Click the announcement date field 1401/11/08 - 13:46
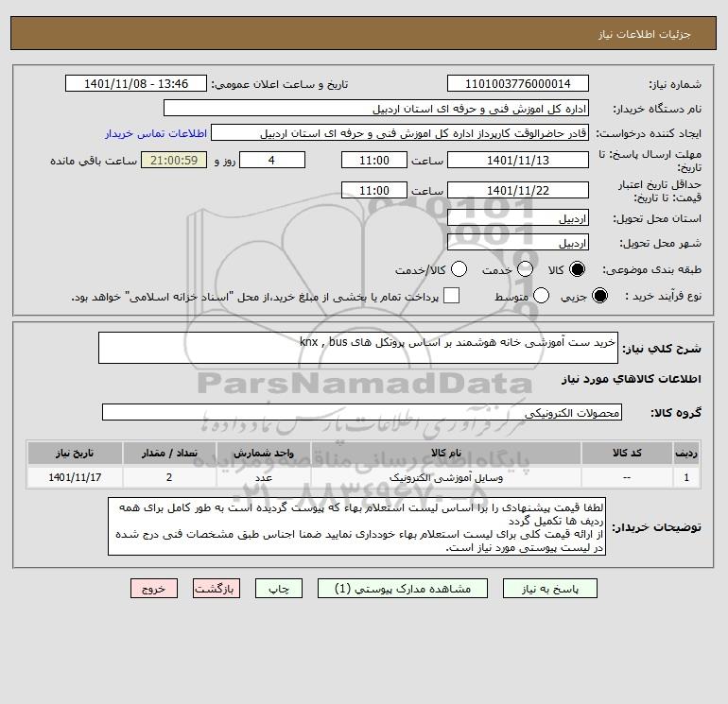The height and width of the screenshot is (704, 728). pos(136,83)
